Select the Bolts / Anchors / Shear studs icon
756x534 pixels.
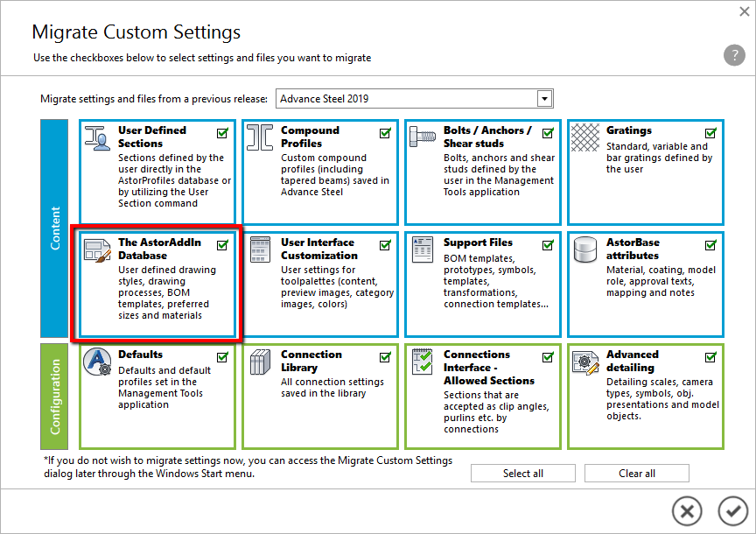[423, 136]
